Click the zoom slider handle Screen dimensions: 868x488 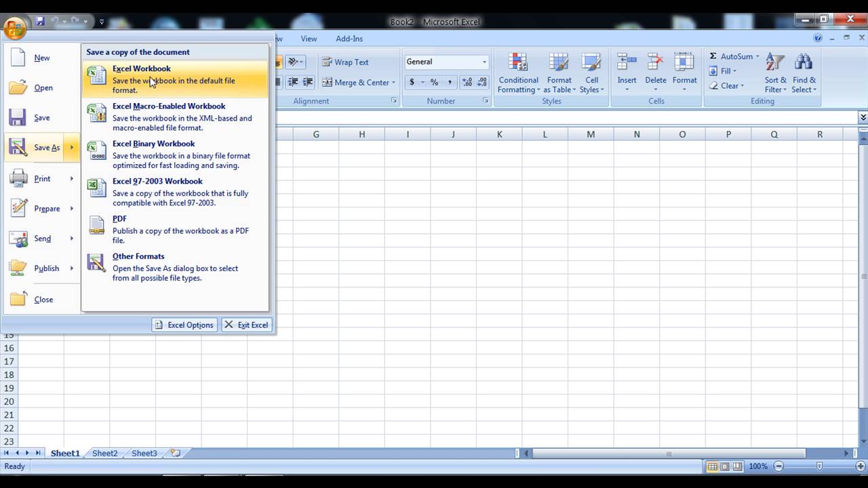coord(819,466)
